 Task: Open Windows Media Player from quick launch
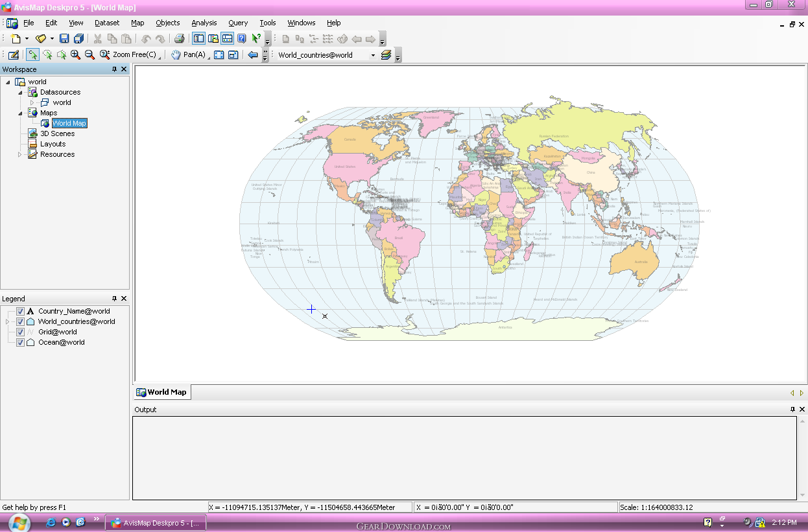tap(66, 522)
